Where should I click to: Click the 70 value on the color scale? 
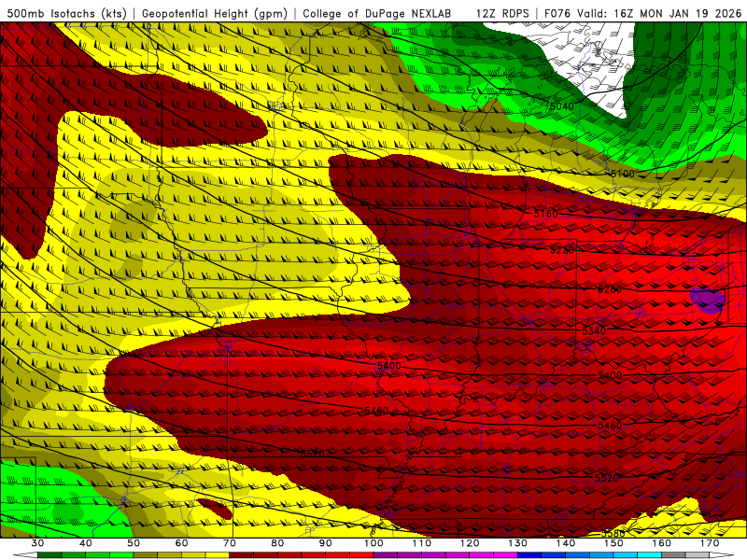pos(230,543)
